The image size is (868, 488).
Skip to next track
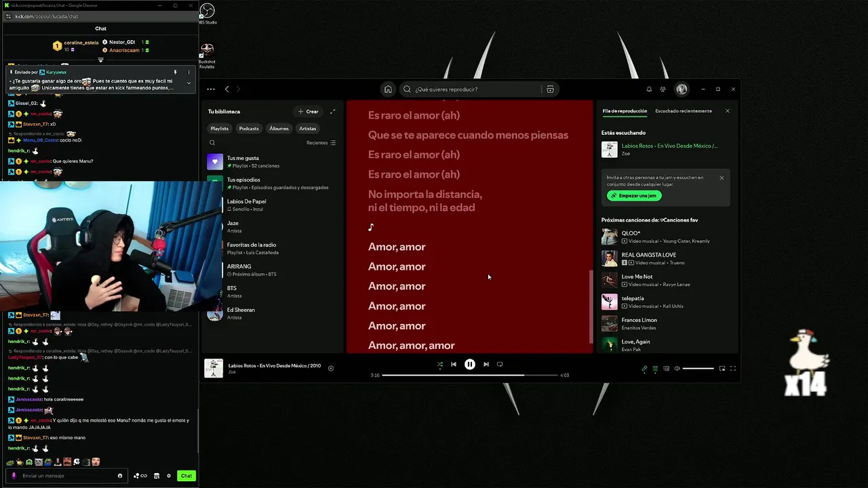click(486, 365)
